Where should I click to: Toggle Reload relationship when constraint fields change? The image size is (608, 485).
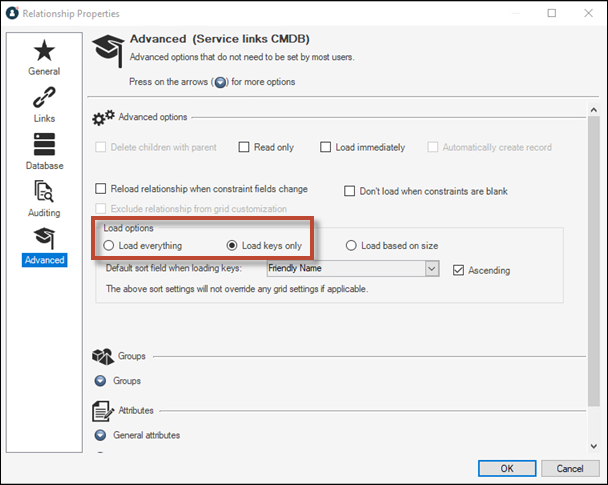(x=101, y=189)
